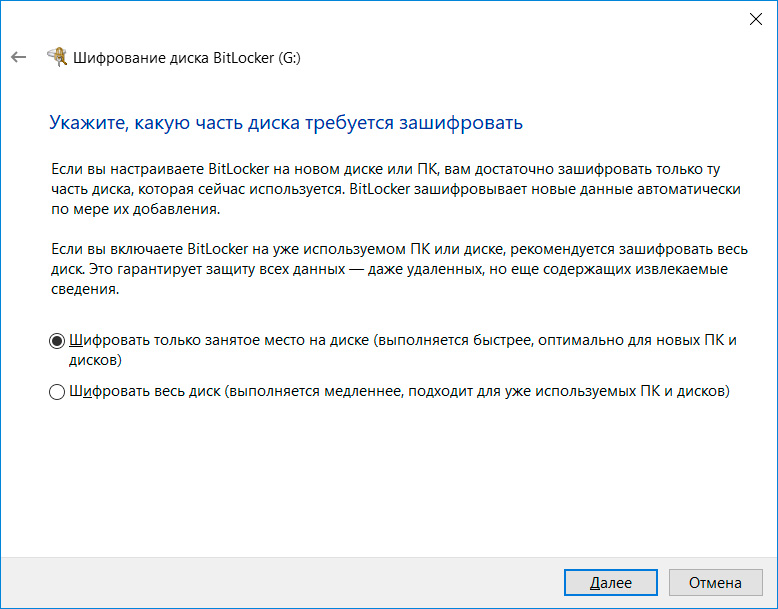Click the "(G:)" drive letter in the title
This screenshot has height=609, width=778.
286,58
